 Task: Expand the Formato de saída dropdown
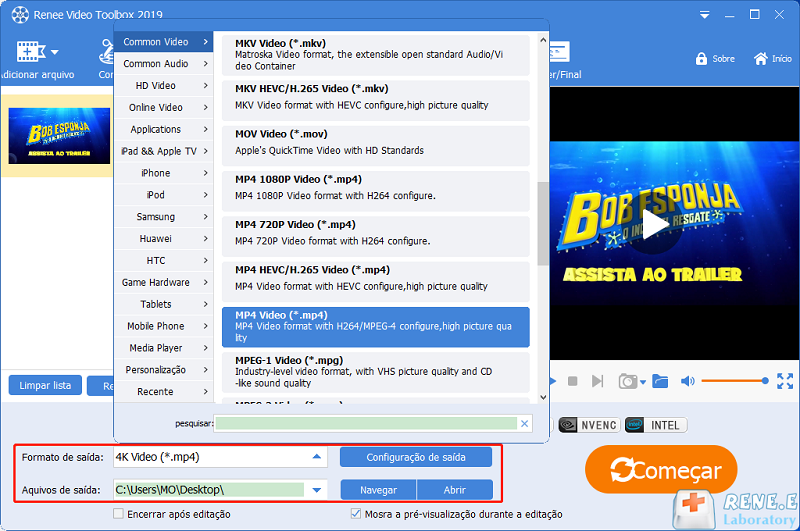(x=316, y=457)
